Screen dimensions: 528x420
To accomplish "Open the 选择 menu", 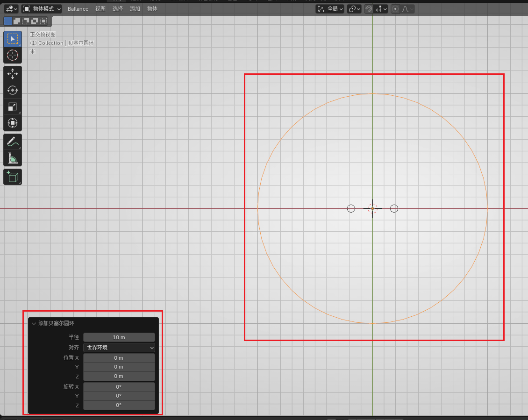I will [x=118, y=9].
